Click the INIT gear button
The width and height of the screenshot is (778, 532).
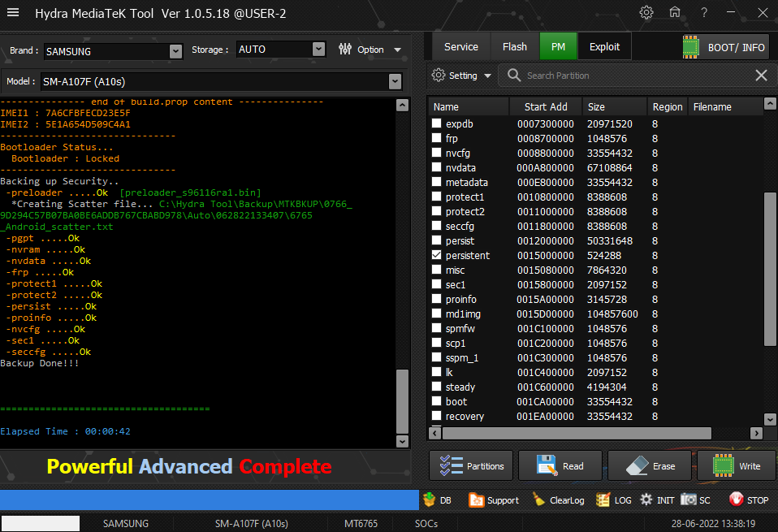(x=657, y=500)
